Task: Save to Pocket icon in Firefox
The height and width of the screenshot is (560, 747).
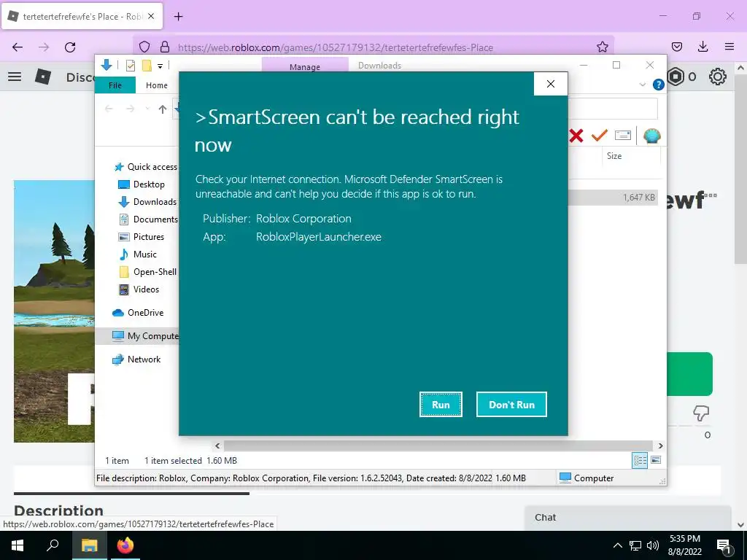Action: point(676,47)
